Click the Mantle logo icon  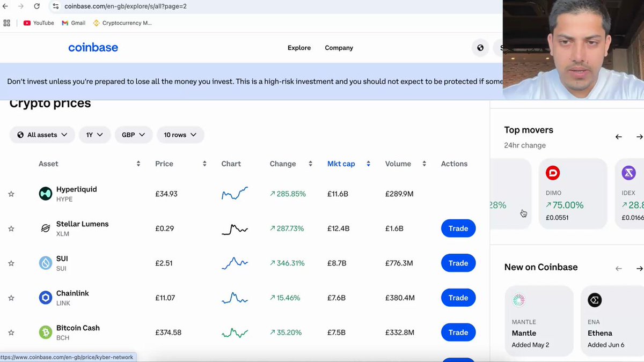(518, 300)
